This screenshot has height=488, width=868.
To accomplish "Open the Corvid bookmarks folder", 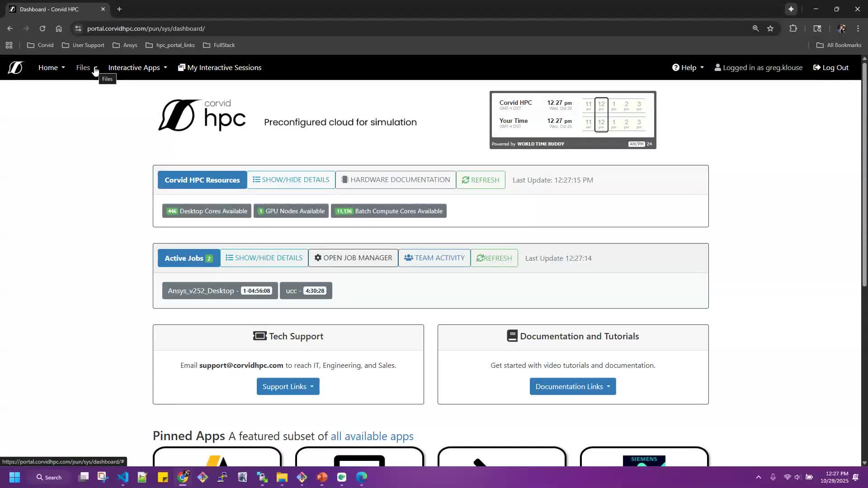I will point(40,45).
